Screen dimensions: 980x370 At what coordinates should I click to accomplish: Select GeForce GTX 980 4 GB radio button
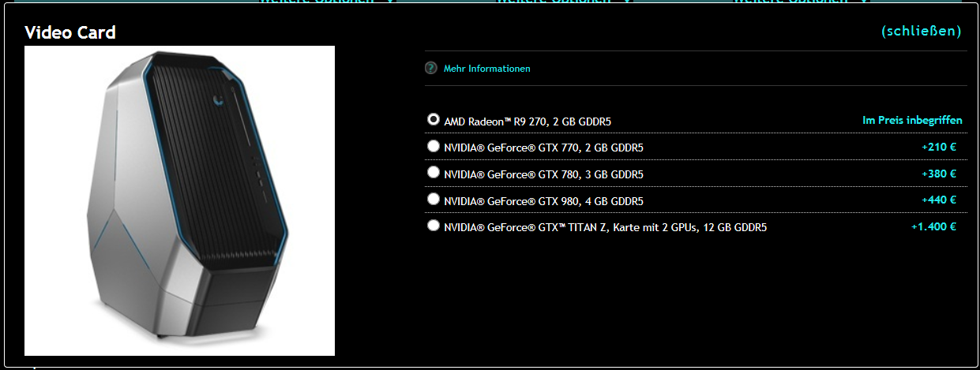pos(433,199)
